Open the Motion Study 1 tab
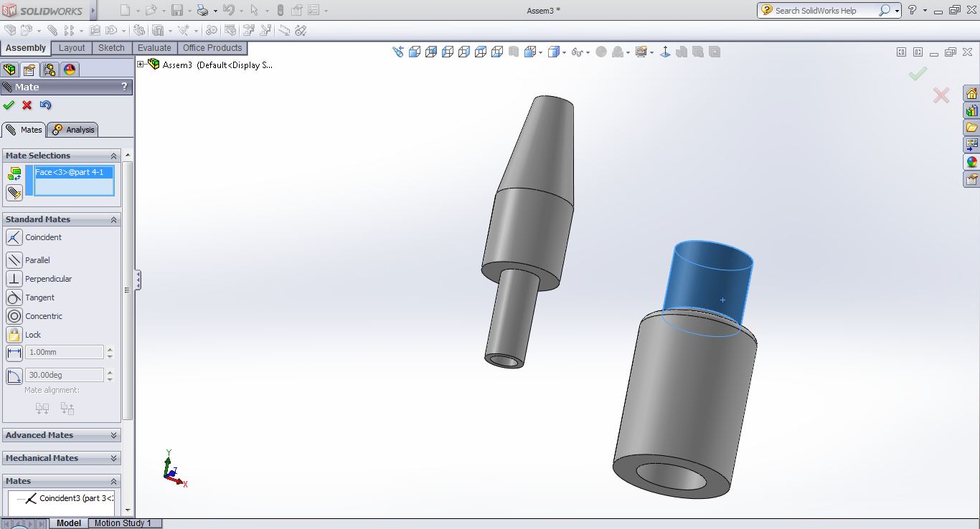 tap(123, 523)
